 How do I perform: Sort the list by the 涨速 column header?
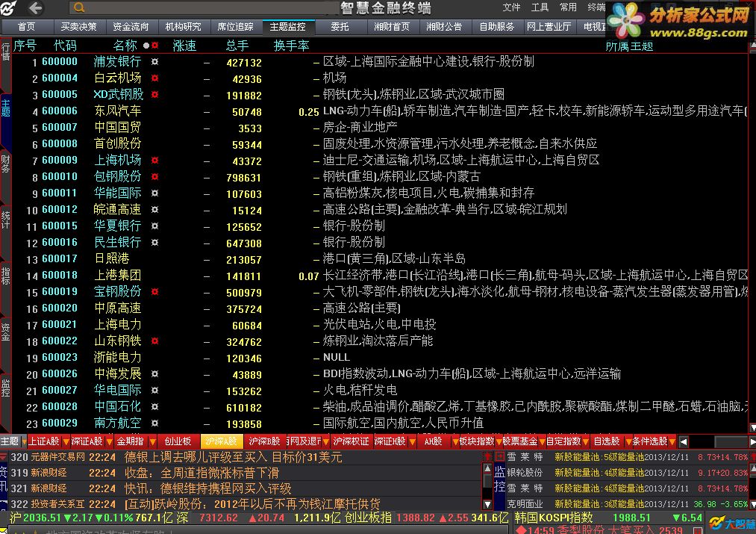click(x=184, y=46)
